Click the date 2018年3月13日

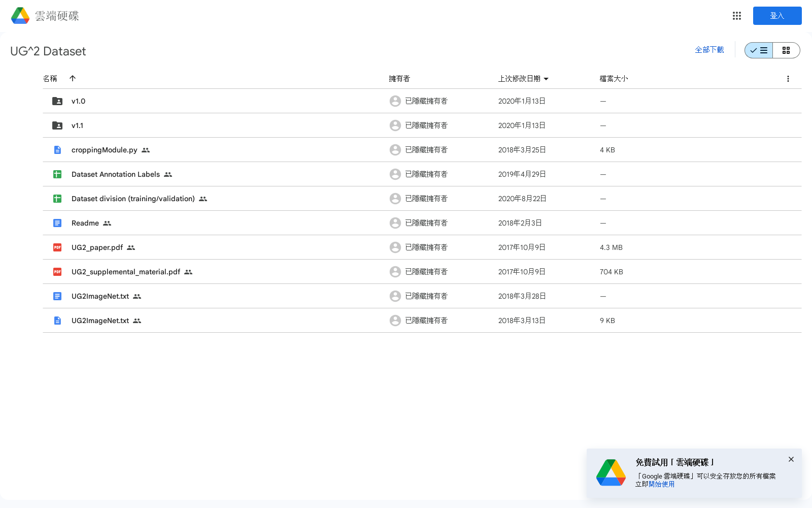tap(522, 321)
